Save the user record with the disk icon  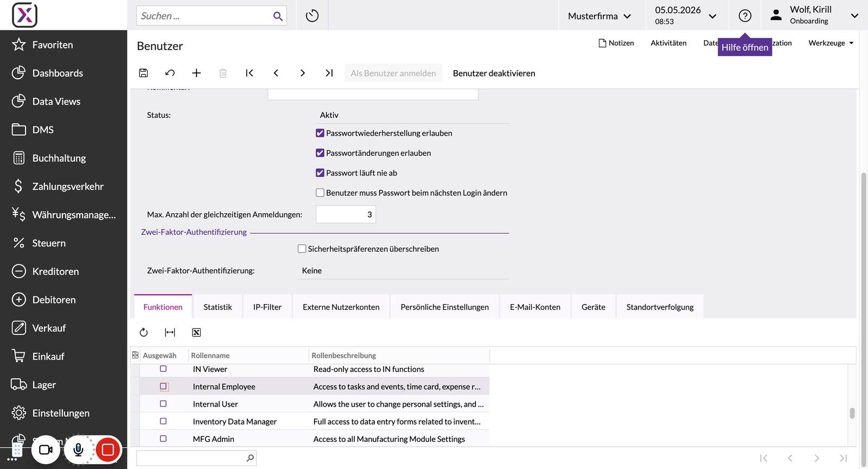pos(143,73)
